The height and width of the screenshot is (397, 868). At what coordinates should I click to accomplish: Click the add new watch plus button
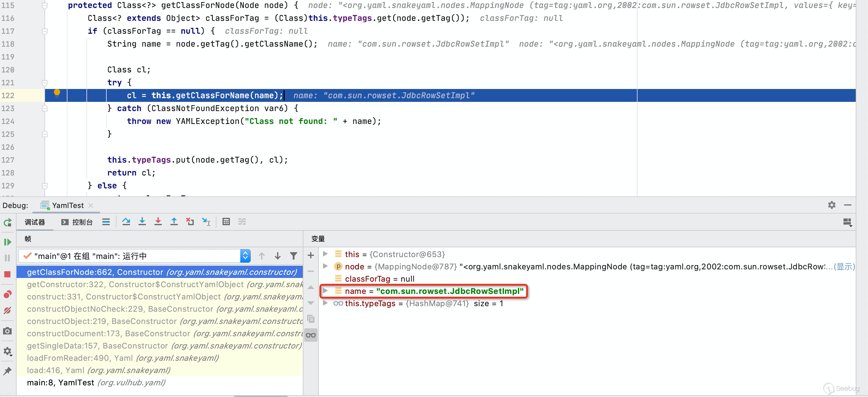coord(311,255)
